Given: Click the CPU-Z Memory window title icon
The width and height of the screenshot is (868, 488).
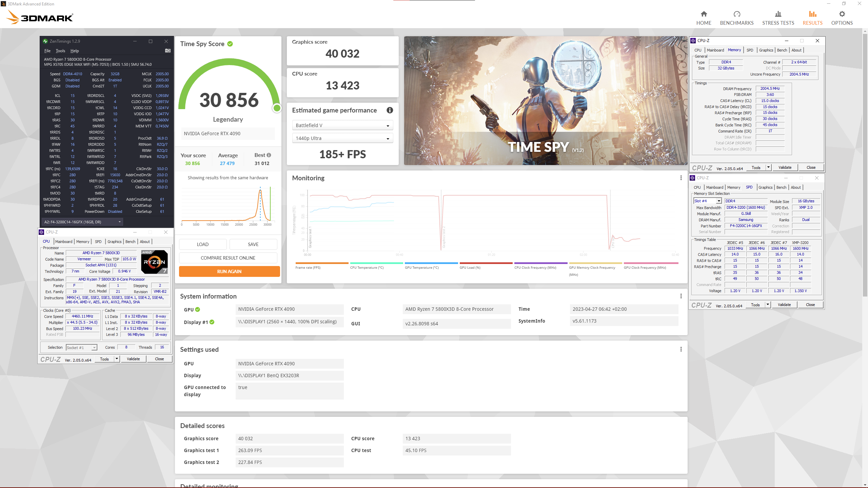Looking at the screenshot, I should [x=693, y=40].
